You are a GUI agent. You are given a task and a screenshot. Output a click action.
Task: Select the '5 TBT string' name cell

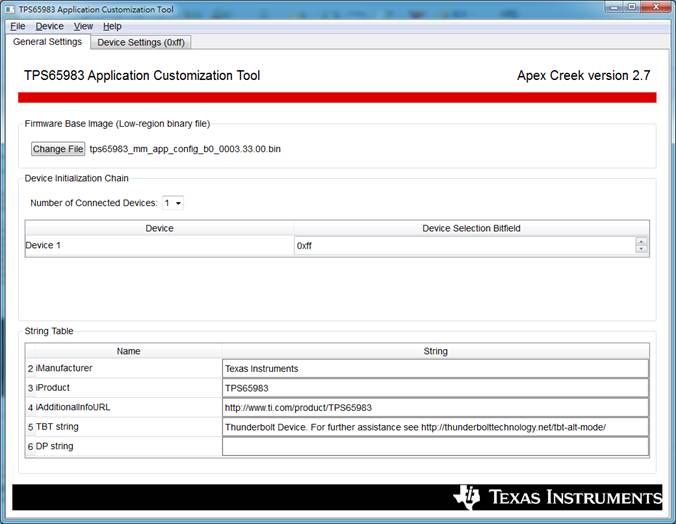[123, 427]
